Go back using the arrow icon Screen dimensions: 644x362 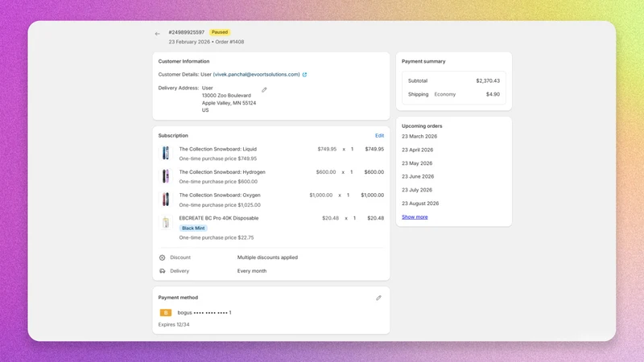pos(157,34)
